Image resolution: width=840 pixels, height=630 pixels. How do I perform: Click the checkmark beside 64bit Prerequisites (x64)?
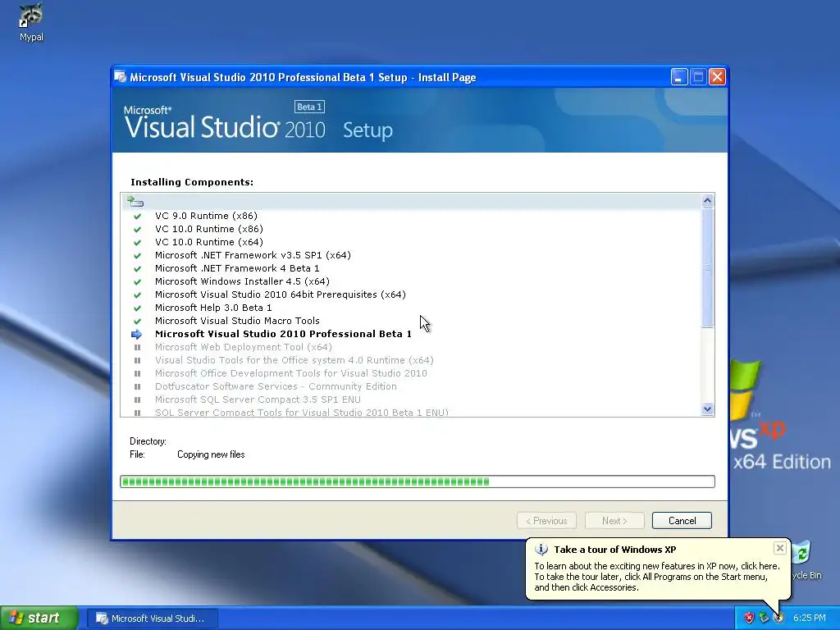pos(137,295)
